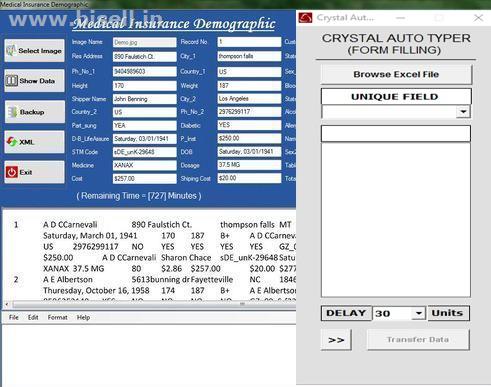Screen dimensions: 491x387
Task: Click the Ph_No_1 field
Action: 144,71
